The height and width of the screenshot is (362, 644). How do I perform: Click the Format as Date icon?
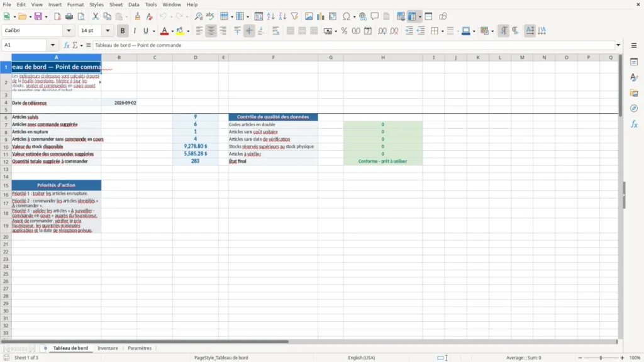[368, 31]
